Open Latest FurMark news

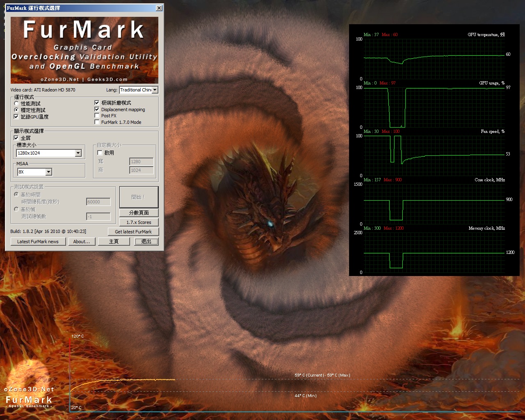point(38,242)
